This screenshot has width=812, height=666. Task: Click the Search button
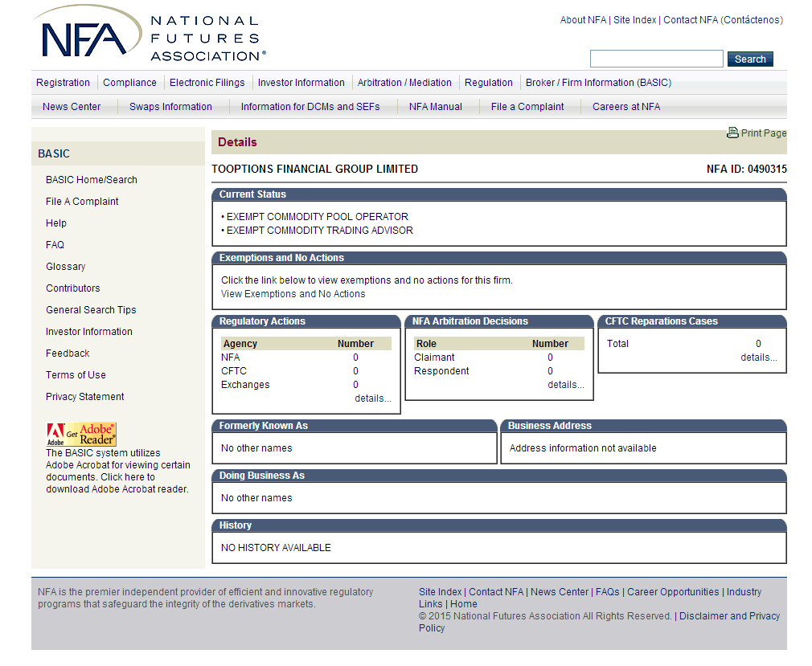(750, 59)
